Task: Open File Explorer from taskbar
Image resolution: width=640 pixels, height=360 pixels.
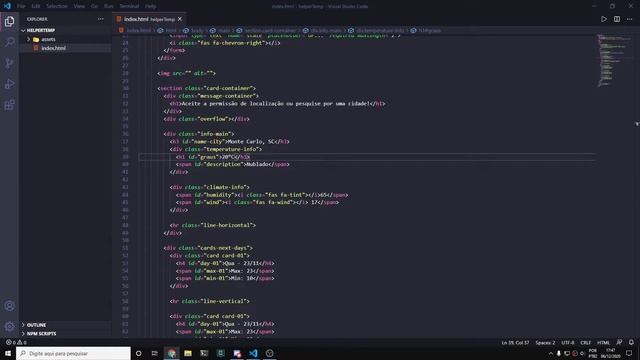Action: 188,353
